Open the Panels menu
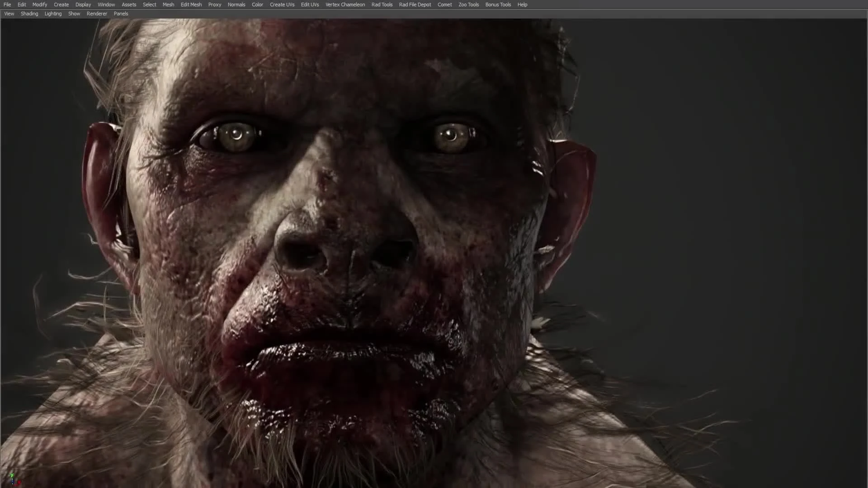The image size is (868, 488). pyautogui.click(x=121, y=14)
